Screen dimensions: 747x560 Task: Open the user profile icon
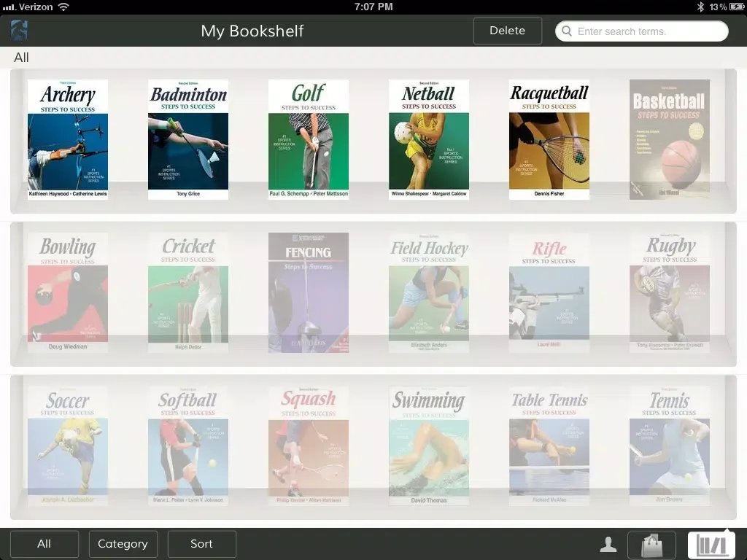[x=608, y=544]
